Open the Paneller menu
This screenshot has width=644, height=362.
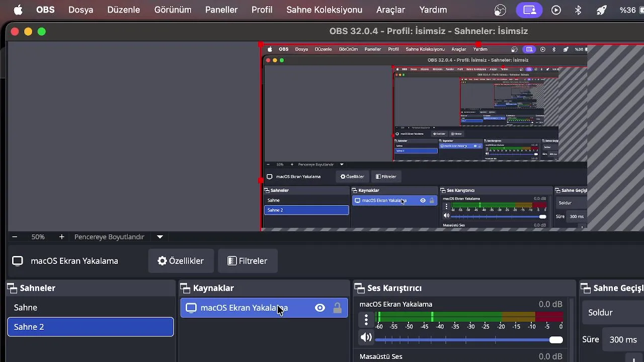click(221, 10)
